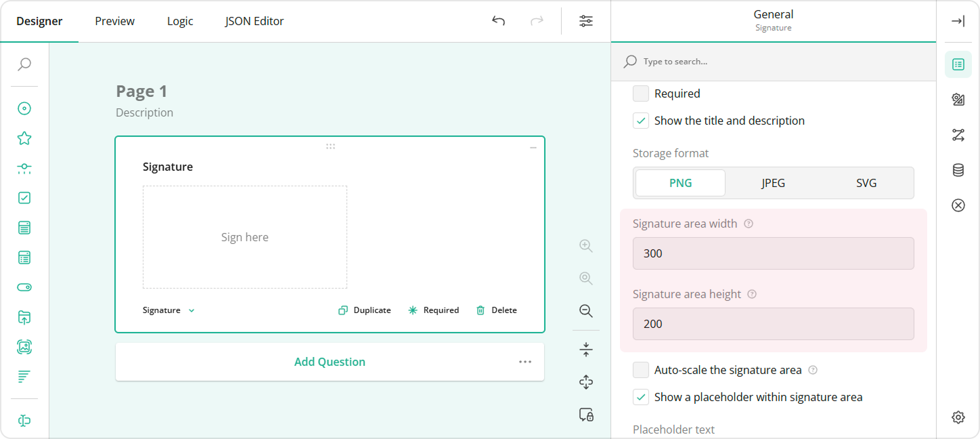Open the Signature question type dropdown
This screenshot has height=439, width=980.
coord(167,310)
